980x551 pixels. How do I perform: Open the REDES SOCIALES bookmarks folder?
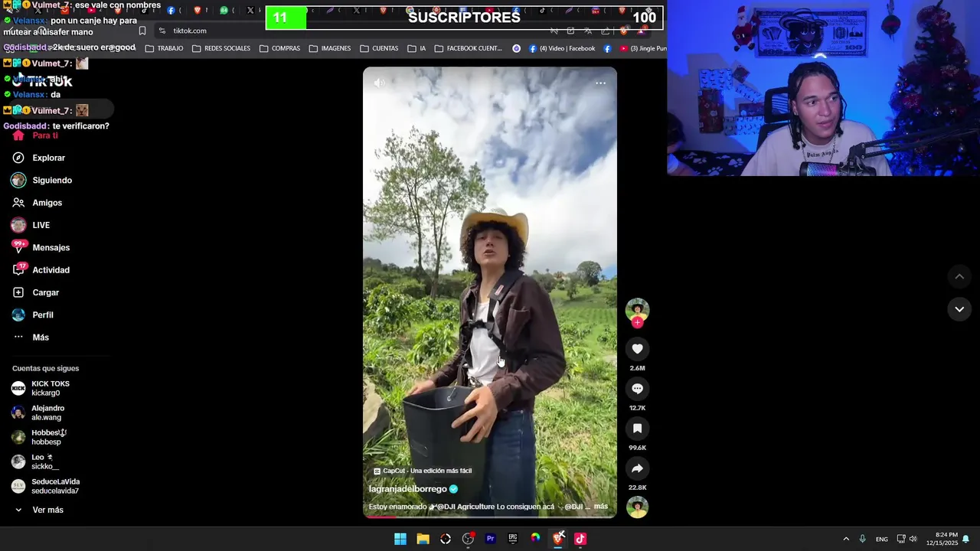(x=221, y=48)
